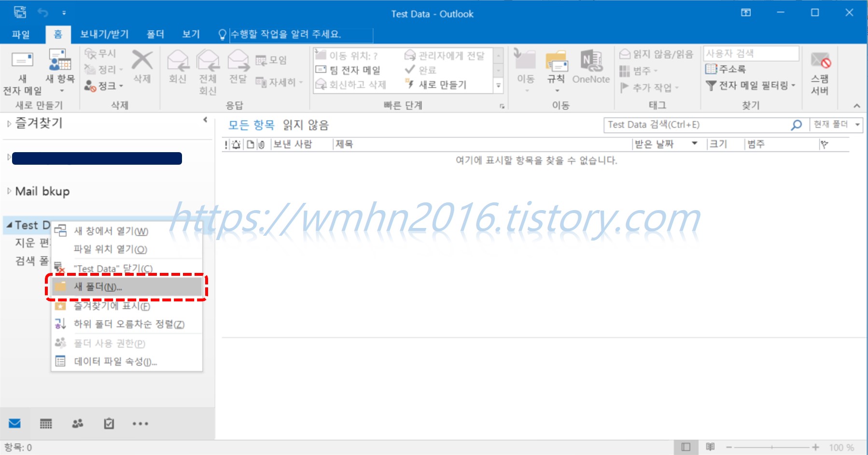Screen dimensions: 868x455
Task: Click the Spam Server (스팸 서버) icon
Action: tap(820, 61)
